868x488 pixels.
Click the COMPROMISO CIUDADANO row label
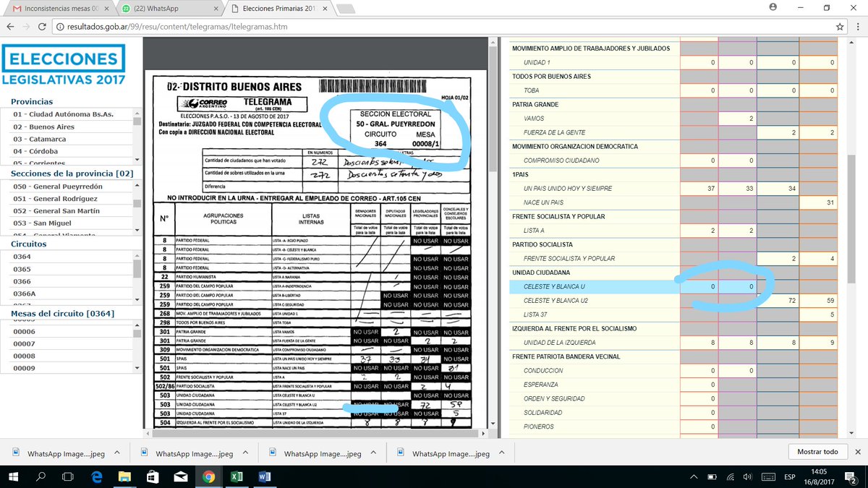coord(561,160)
